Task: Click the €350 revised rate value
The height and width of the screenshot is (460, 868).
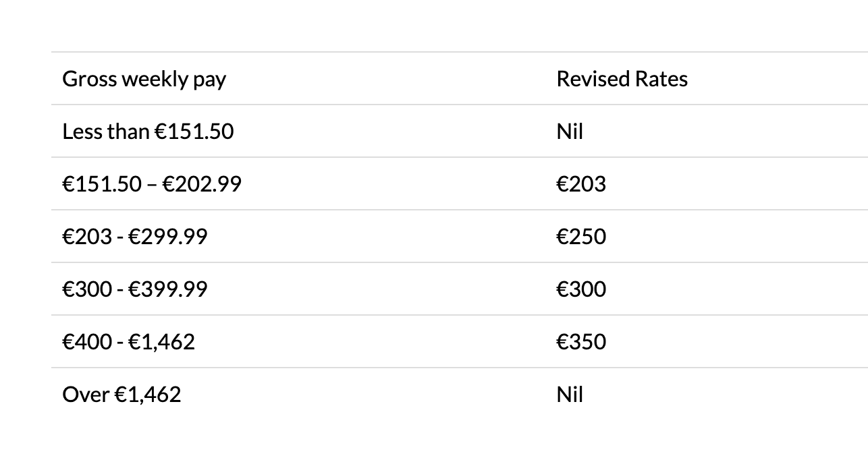Action: click(x=581, y=341)
